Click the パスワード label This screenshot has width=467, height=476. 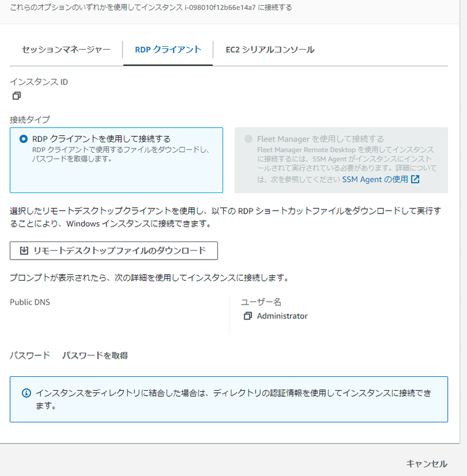(30, 355)
